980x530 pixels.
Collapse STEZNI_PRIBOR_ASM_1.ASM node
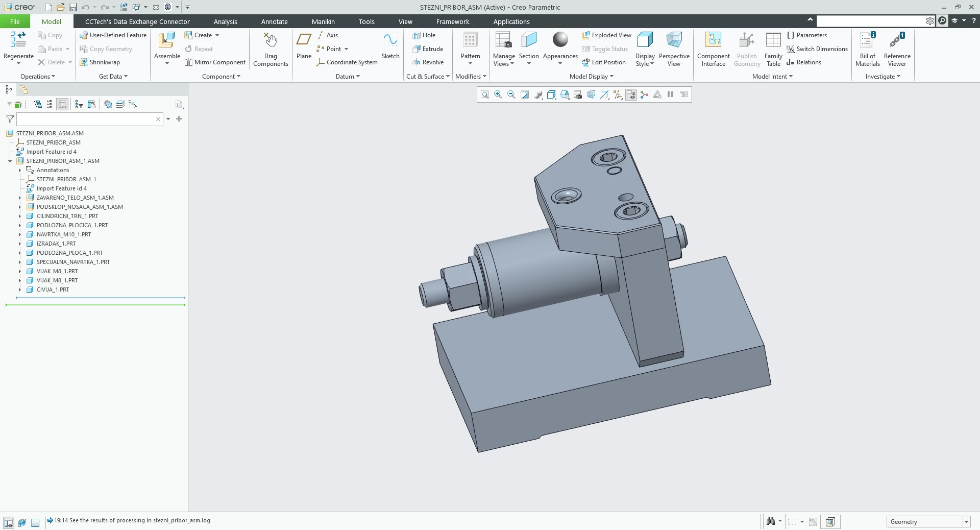tap(10, 161)
